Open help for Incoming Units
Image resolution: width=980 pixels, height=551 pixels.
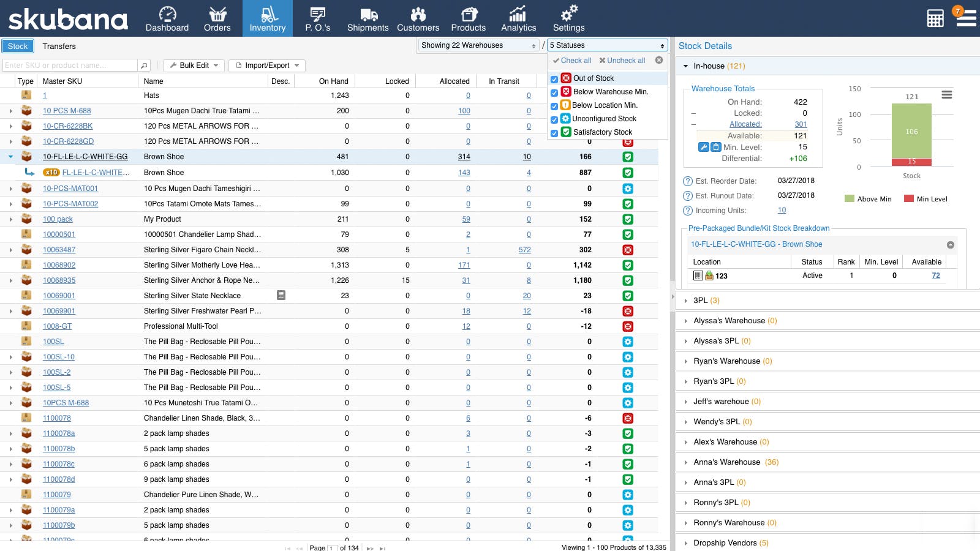688,211
